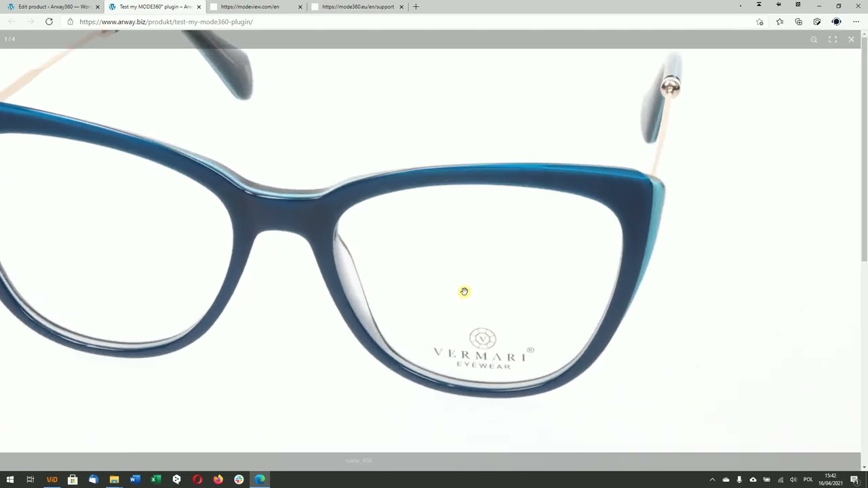Click the microphone tray icon
Viewport: 868px width, 488px height.
pyautogui.click(x=739, y=480)
